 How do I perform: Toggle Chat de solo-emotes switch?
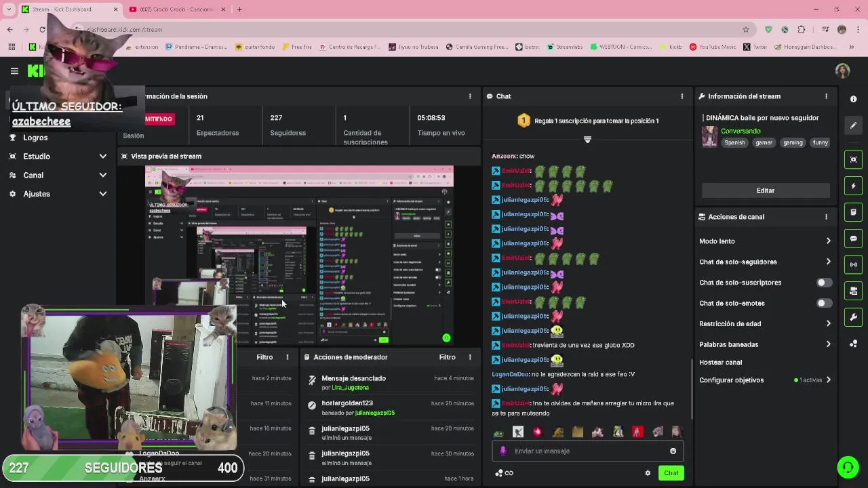pyautogui.click(x=824, y=303)
